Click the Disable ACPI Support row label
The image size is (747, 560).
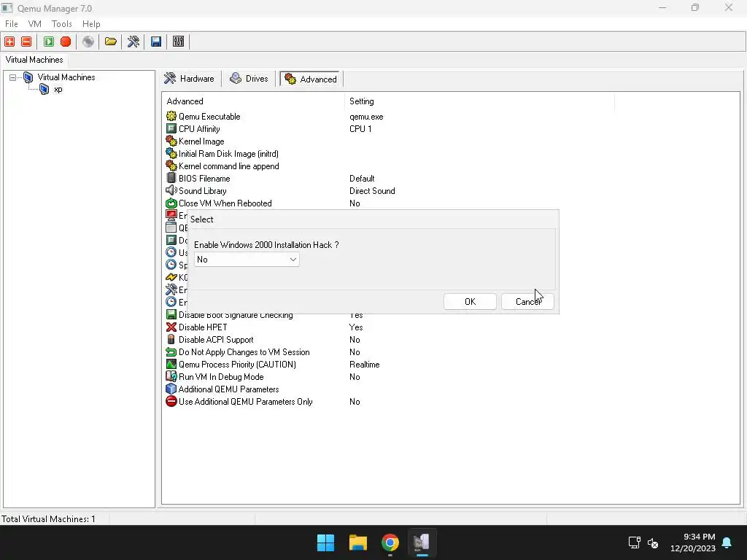tap(216, 340)
